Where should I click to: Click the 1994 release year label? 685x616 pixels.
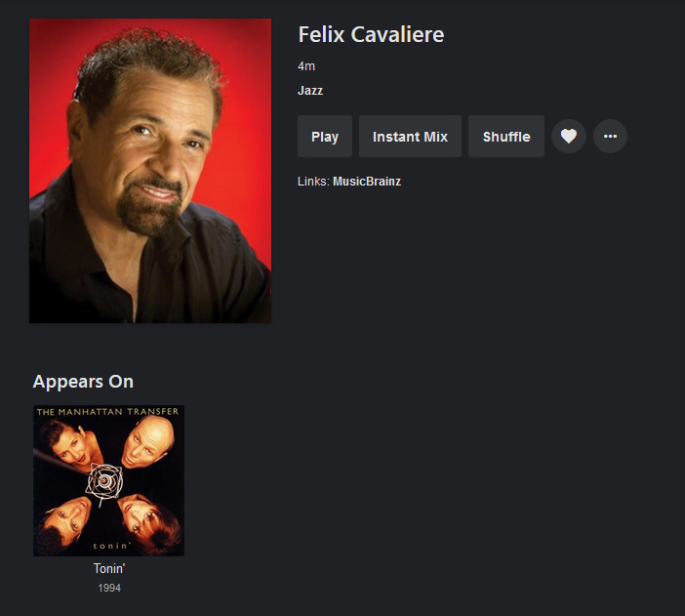click(109, 588)
